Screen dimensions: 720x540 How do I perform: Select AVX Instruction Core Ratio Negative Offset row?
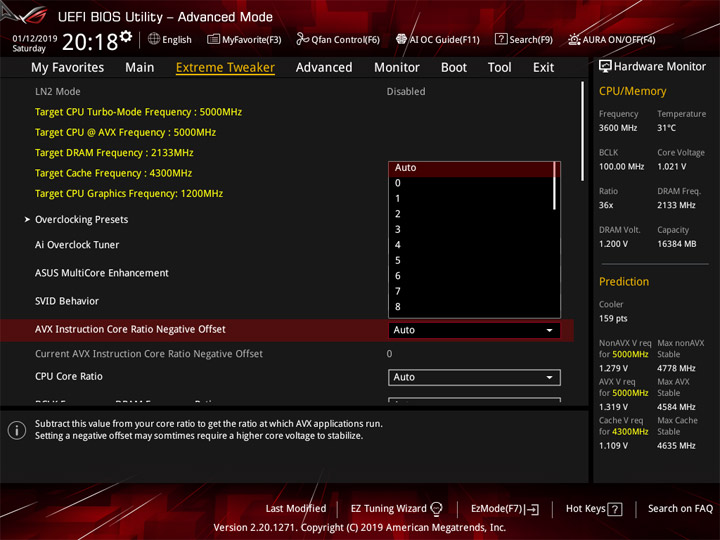287,330
